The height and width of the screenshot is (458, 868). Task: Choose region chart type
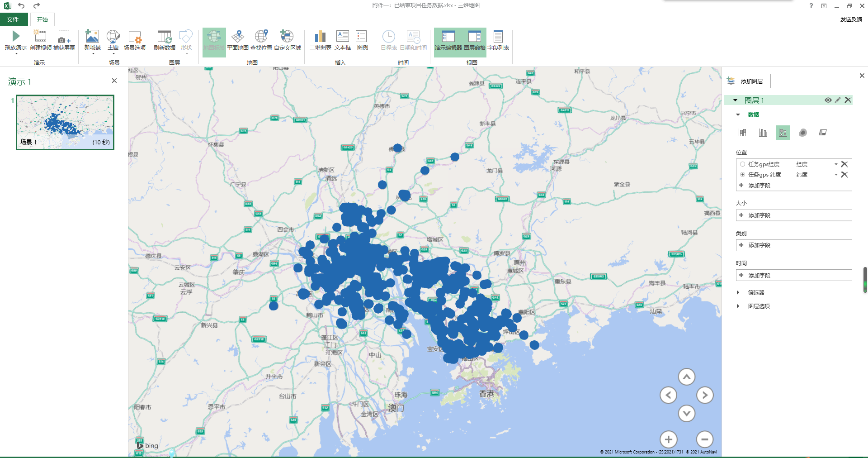pos(823,133)
